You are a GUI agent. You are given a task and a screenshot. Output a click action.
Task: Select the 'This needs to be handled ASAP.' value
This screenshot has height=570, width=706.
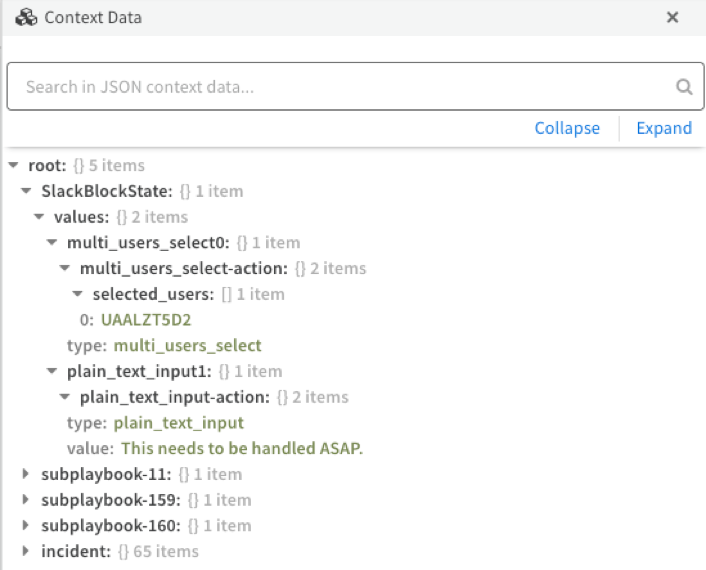click(x=242, y=448)
